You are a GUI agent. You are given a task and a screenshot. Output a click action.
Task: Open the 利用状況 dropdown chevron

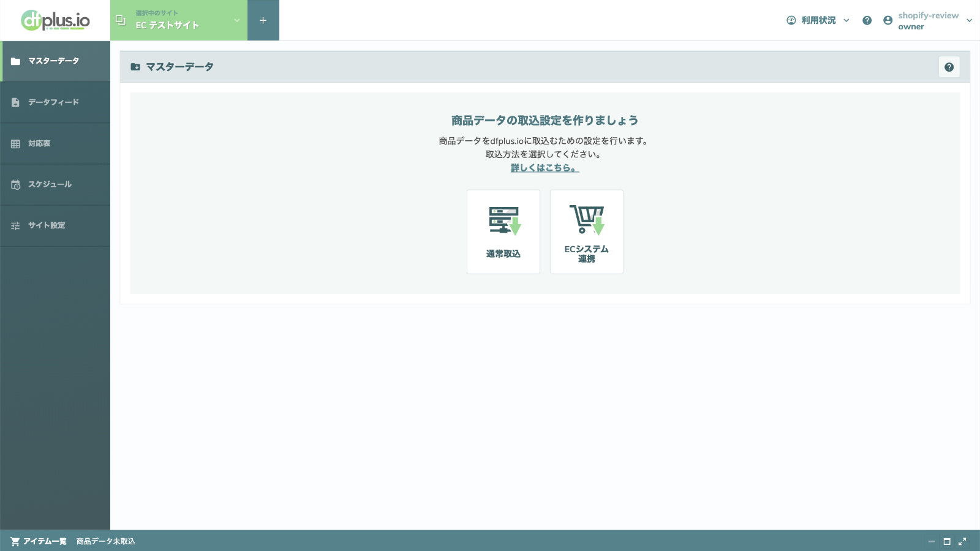click(x=846, y=20)
